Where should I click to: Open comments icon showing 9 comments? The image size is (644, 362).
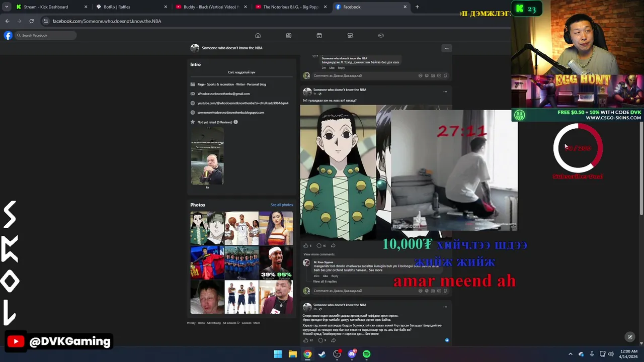320,340
